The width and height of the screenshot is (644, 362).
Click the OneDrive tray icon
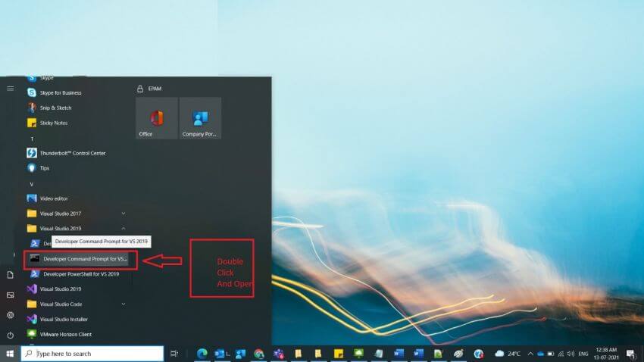(x=540, y=354)
